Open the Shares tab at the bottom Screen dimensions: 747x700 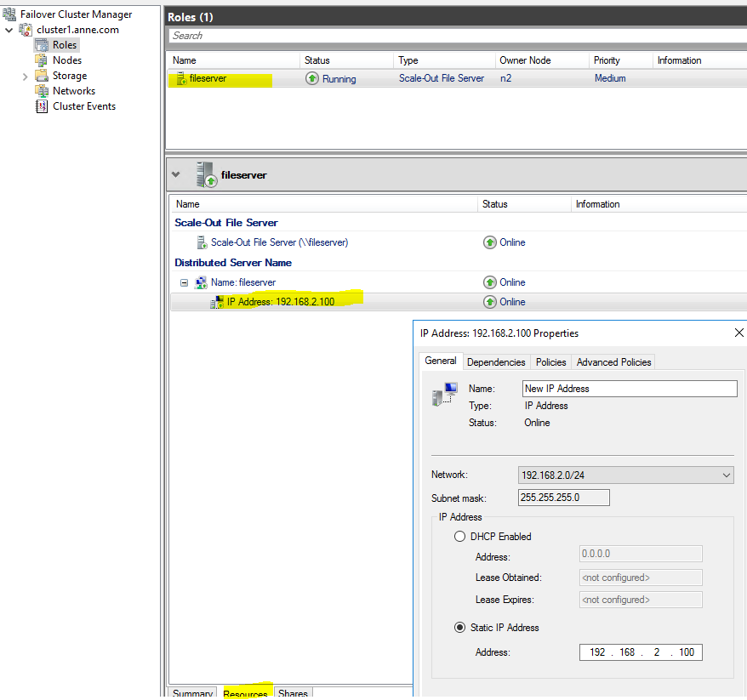(293, 693)
